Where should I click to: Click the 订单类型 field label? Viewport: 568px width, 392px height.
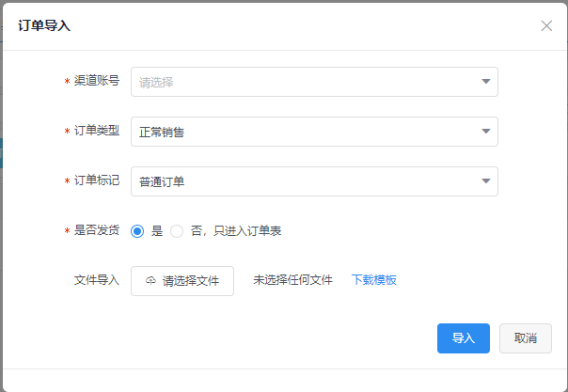click(97, 131)
